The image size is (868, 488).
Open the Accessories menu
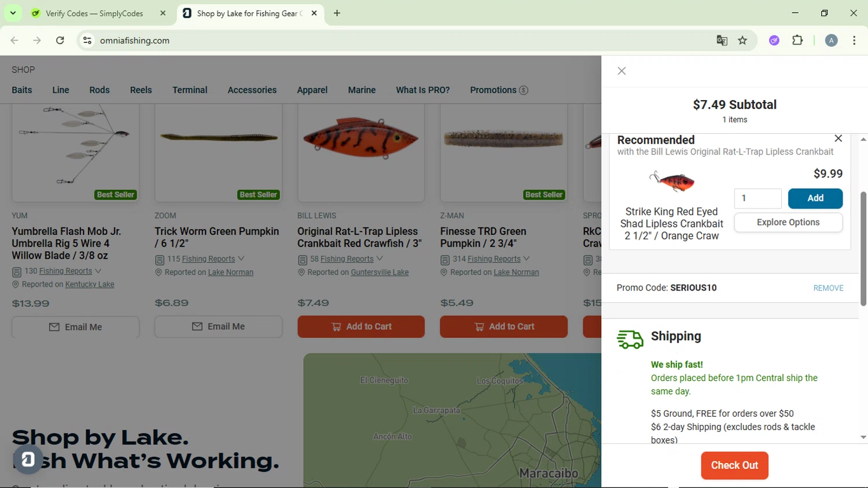pos(252,90)
